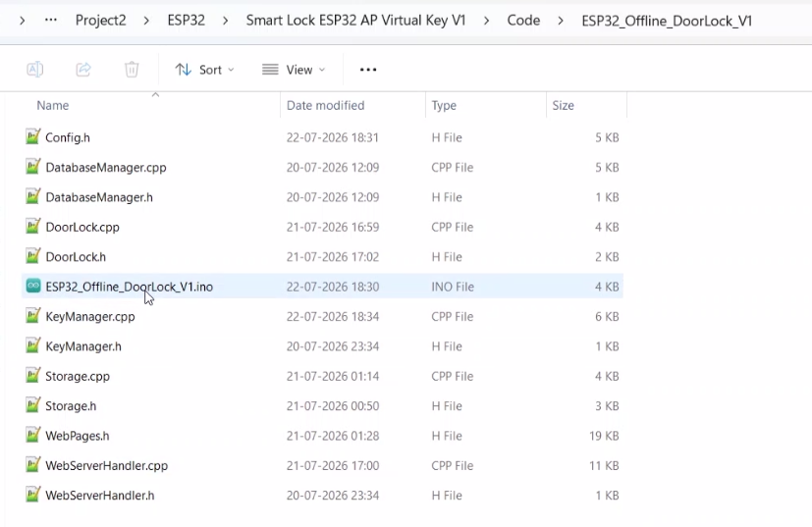Image resolution: width=812 pixels, height=527 pixels.
Task: Click the Share toolbar icon
Action: [x=83, y=70]
